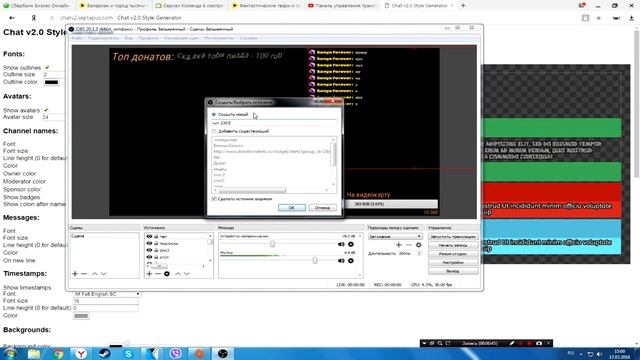Open Windows Start menu

10,354
